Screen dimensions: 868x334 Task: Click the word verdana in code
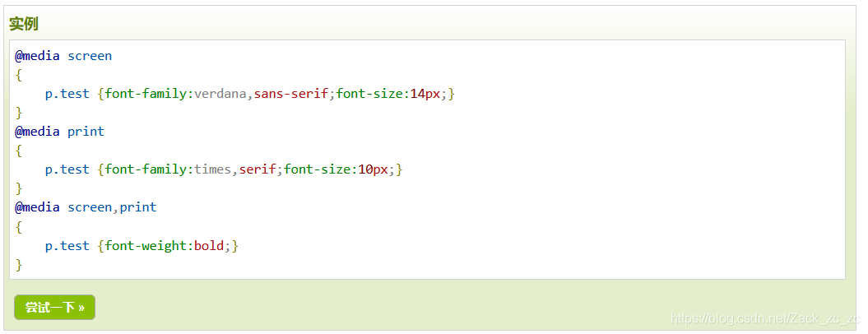point(220,94)
